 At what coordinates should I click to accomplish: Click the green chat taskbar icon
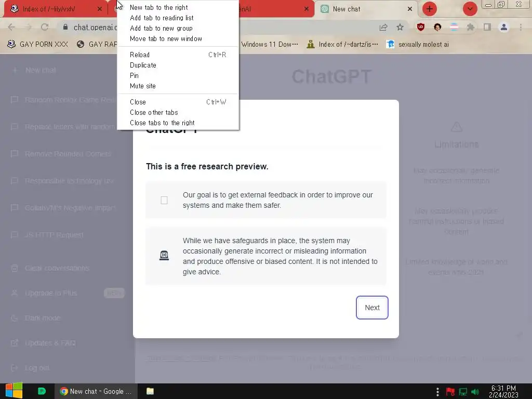[x=42, y=391]
